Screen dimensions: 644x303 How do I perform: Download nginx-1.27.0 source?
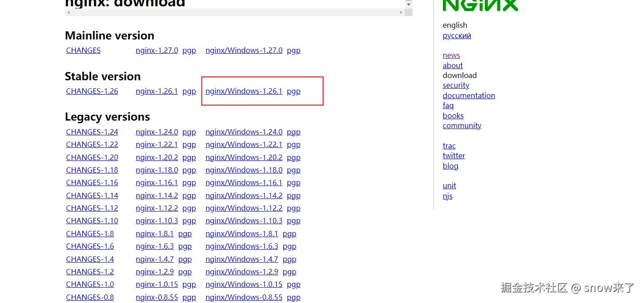click(x=157, y=50)
